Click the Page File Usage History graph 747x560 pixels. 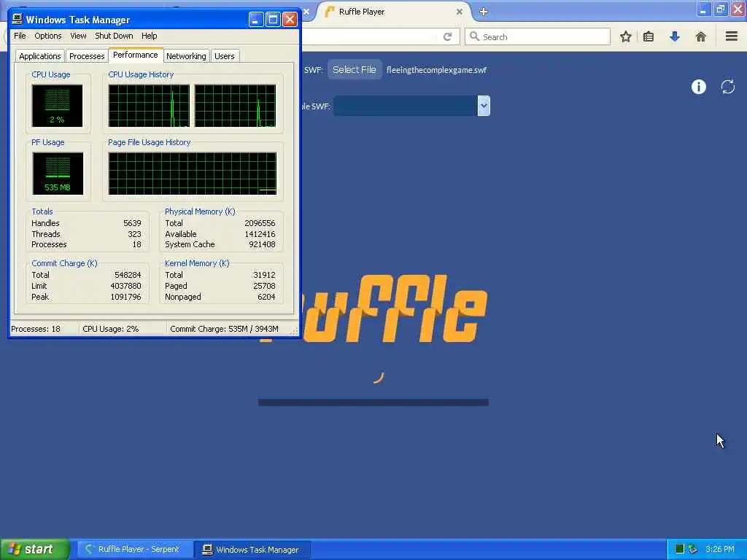pyautogui.click(x=193, y=174)
